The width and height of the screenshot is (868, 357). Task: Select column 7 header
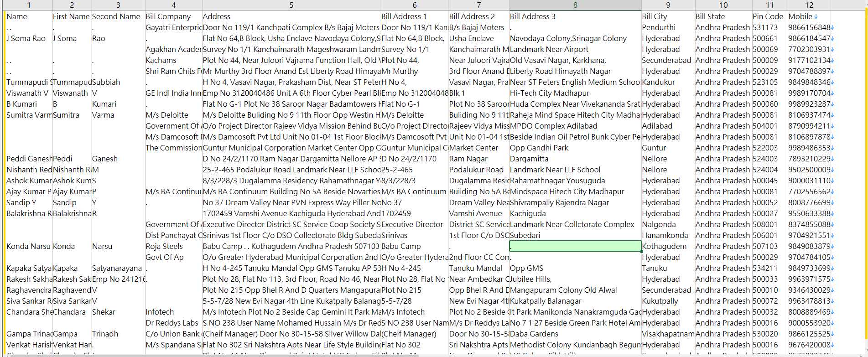[x=479, y=5]
